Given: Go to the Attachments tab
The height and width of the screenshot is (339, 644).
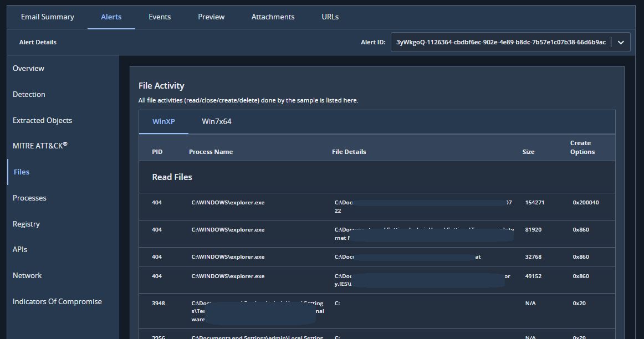Looking at the screenshot, I should 273,17.
